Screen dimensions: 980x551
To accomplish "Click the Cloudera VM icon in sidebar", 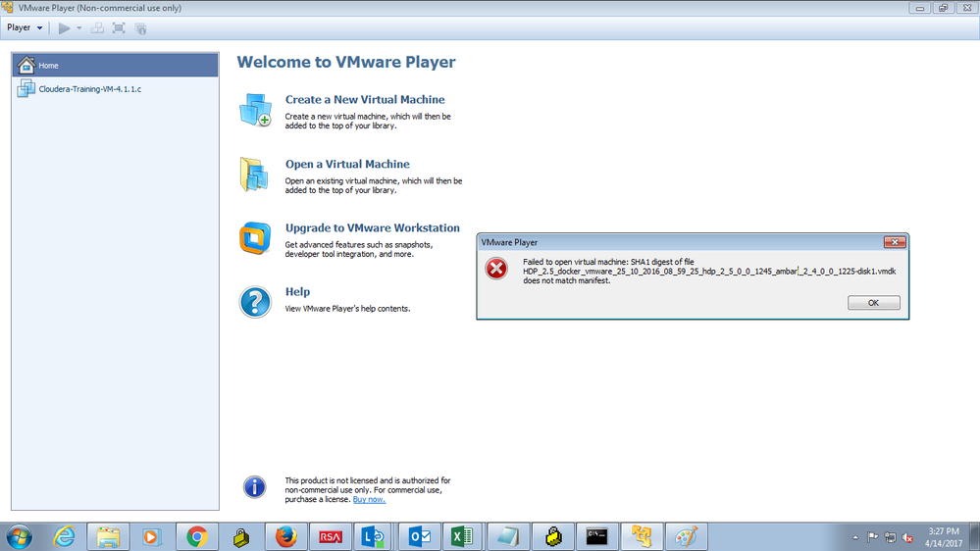I will (x=26, y=88).
